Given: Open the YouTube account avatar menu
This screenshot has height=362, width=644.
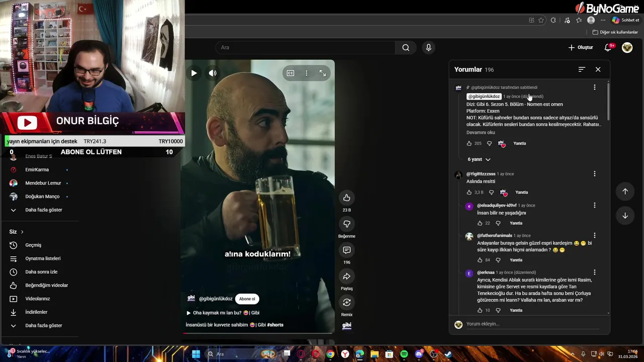Looking at the screenshot, I should [627, 47].
